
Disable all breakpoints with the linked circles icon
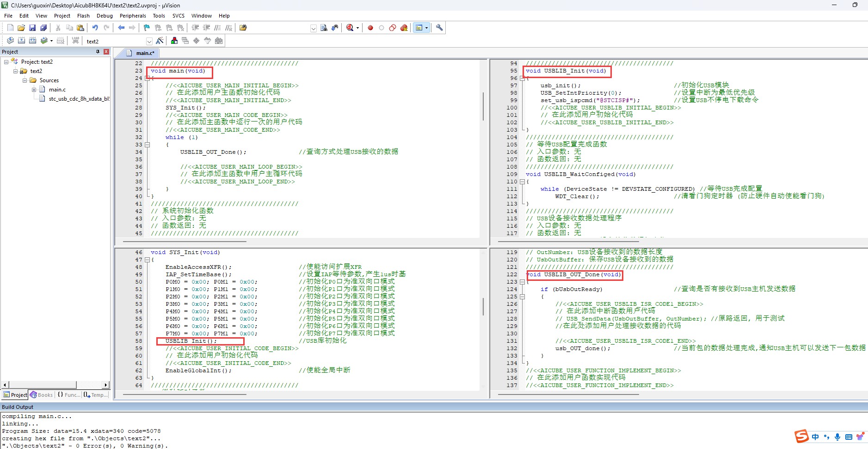393,28
